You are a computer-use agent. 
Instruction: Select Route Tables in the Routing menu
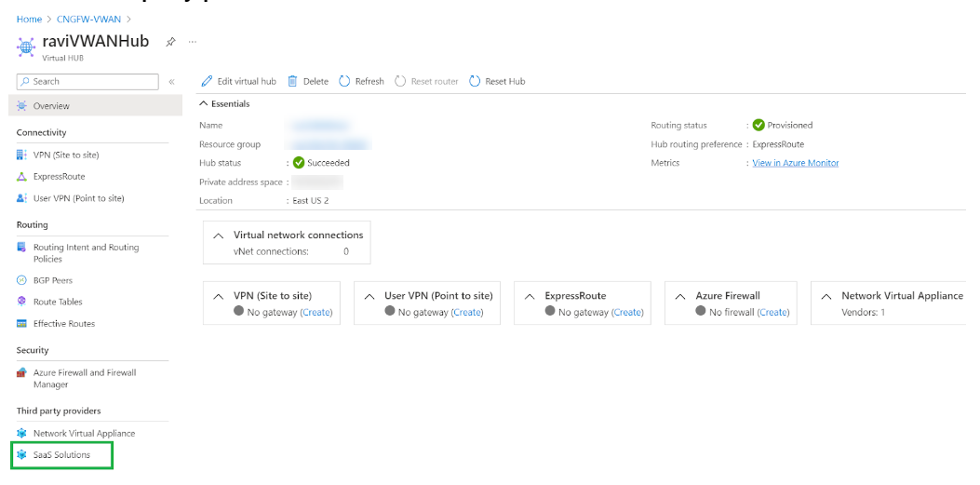[58, 302]
